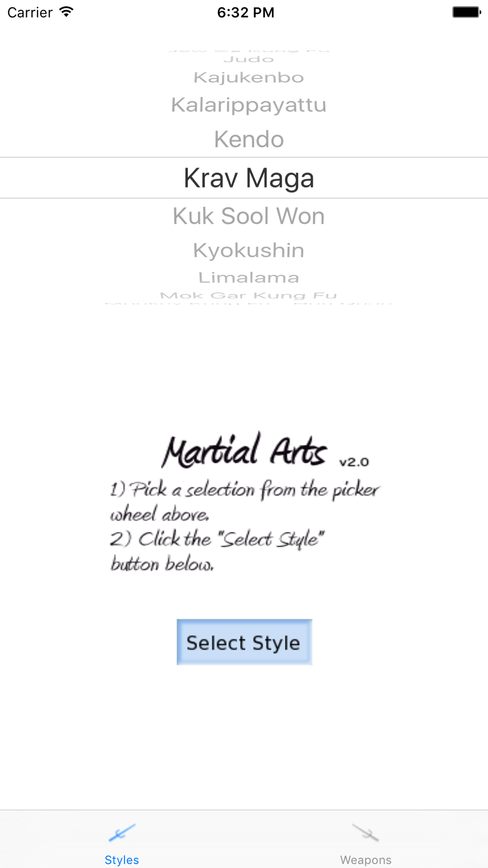
Task: Switch to the Weapons tab label
Action: (x=366, y=860)
